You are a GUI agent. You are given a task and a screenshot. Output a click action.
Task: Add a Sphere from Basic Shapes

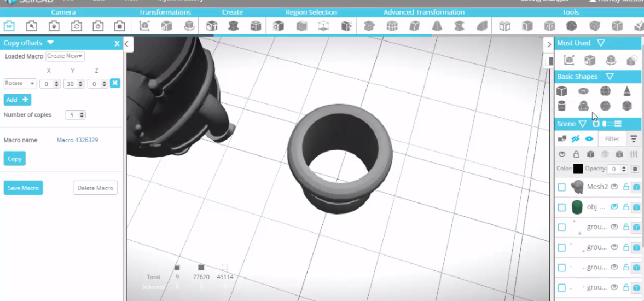605,91
